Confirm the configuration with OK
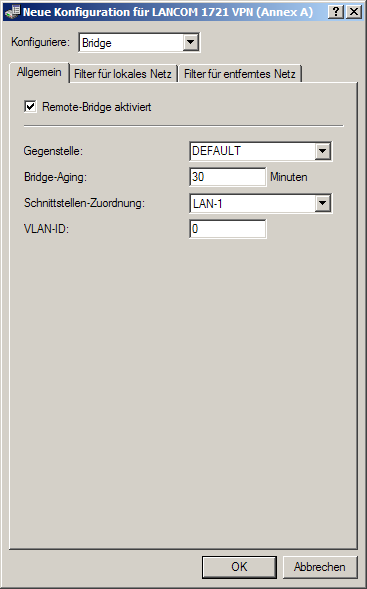Screen dimensions: 367x589 click(x=239, y=567)
